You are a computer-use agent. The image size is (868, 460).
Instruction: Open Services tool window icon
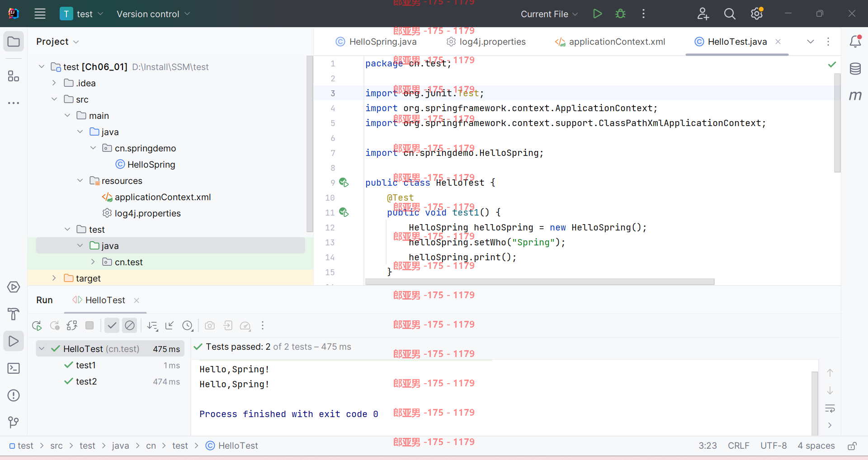[14, 287]
